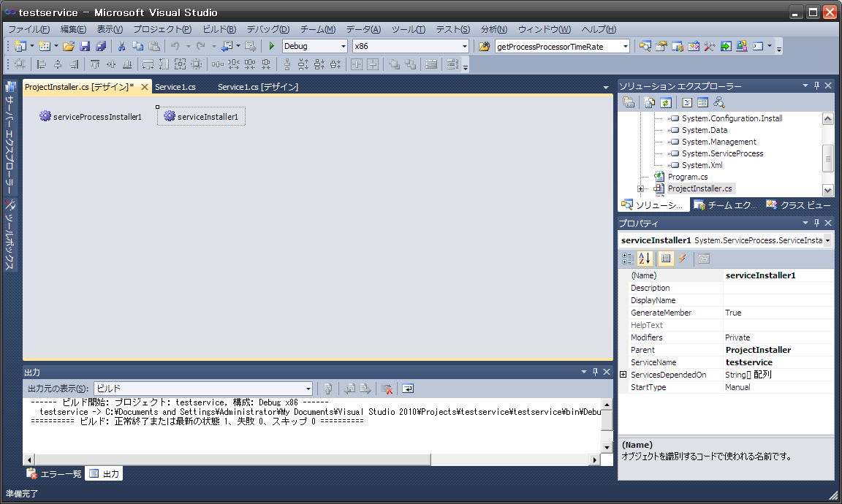Toggle the Categorized view in the Properties panel

pos(628,259)
